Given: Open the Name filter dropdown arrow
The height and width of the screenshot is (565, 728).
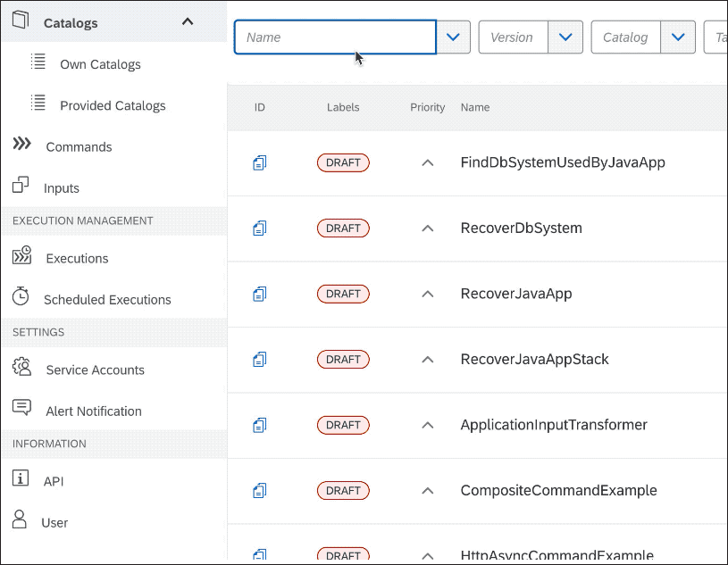Looking at the screenshot, I should point(453,37).
